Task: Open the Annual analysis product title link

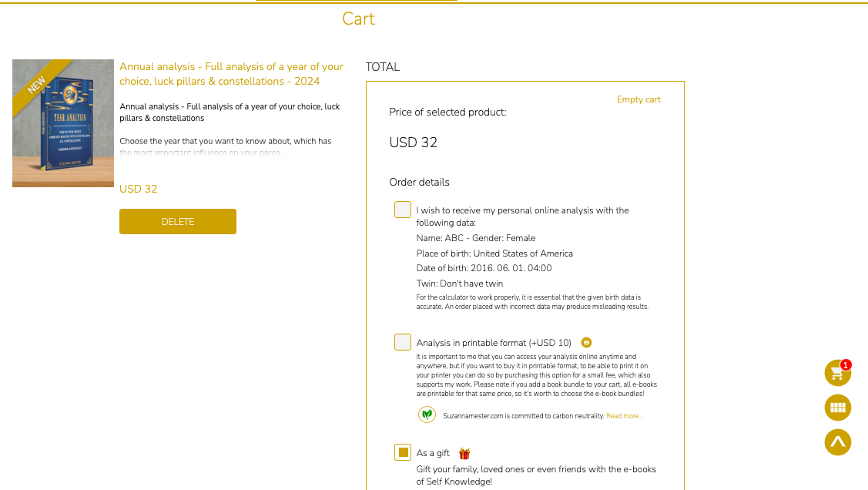Action: click(x=231, y=74)
